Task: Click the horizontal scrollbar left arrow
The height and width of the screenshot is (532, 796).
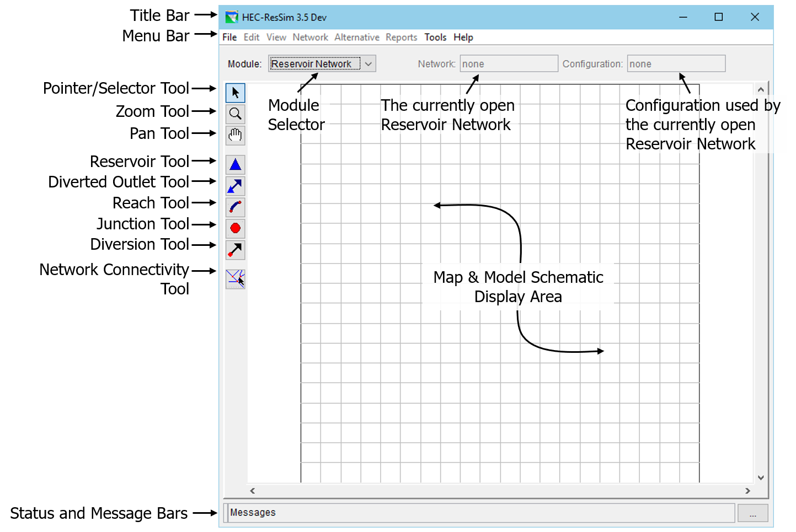Action: [253, 491]
